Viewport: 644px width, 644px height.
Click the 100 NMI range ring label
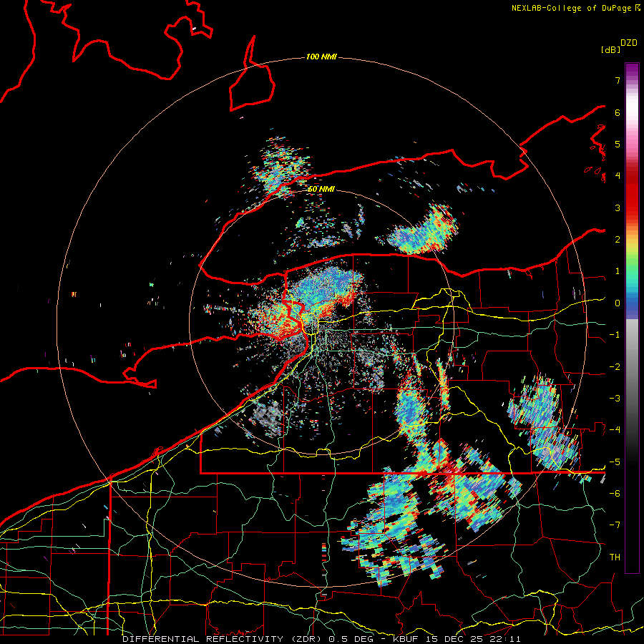(321, 57)
